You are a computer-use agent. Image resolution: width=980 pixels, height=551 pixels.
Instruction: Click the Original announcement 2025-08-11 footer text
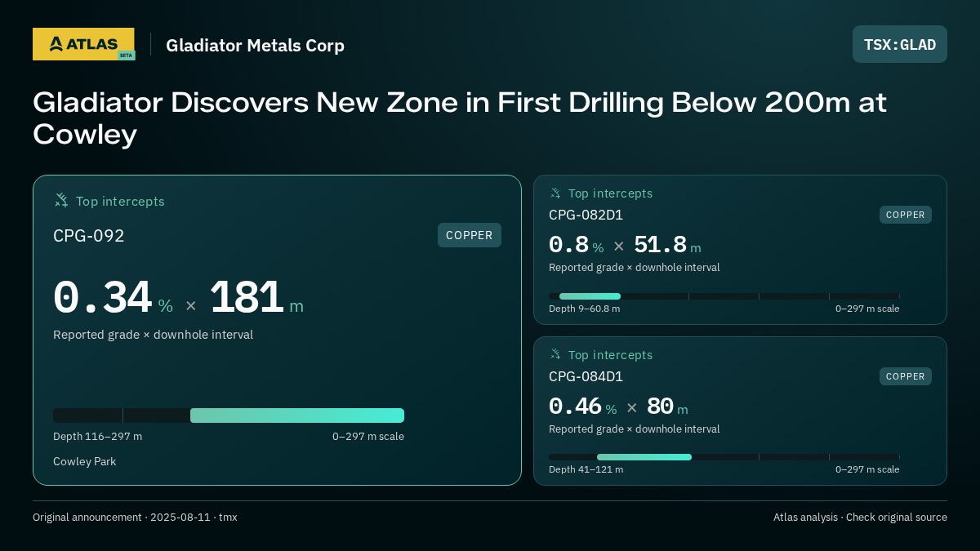(135, 517)
